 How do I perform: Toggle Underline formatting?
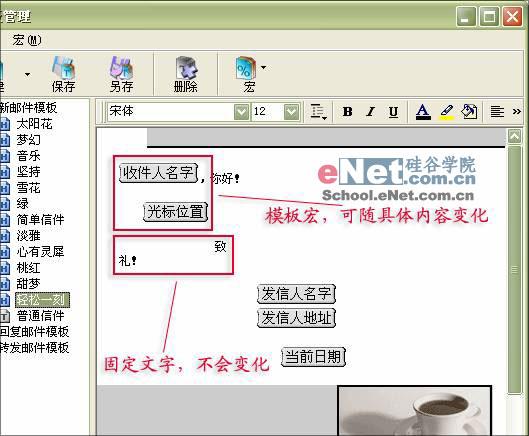point(393,112)
